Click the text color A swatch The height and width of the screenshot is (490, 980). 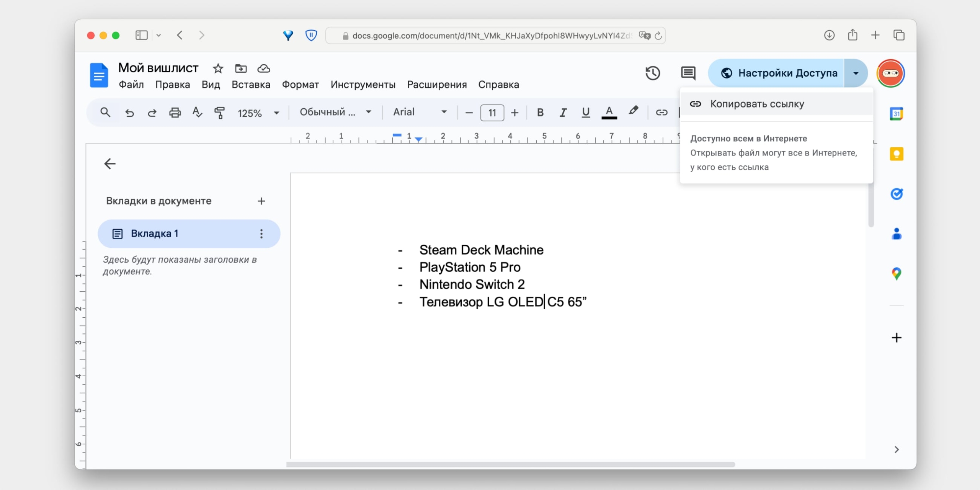[609, 113]
